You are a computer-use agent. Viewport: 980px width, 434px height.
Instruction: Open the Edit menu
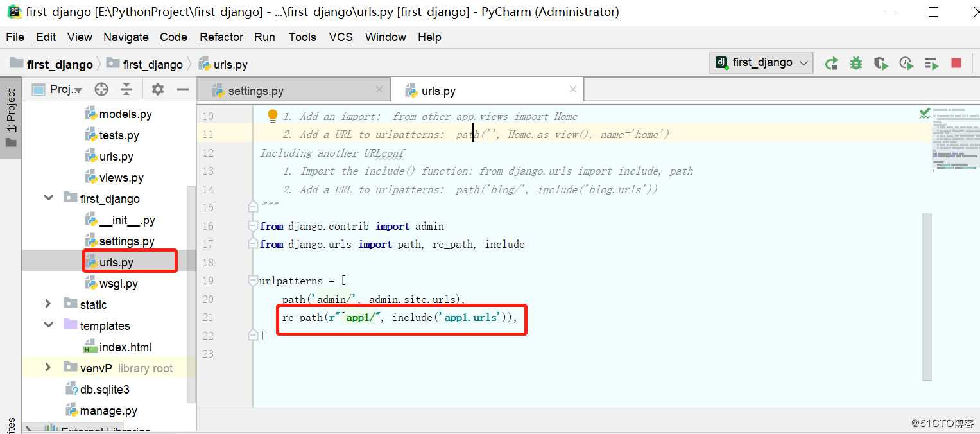pyautogui.click(x=46, y=37)
